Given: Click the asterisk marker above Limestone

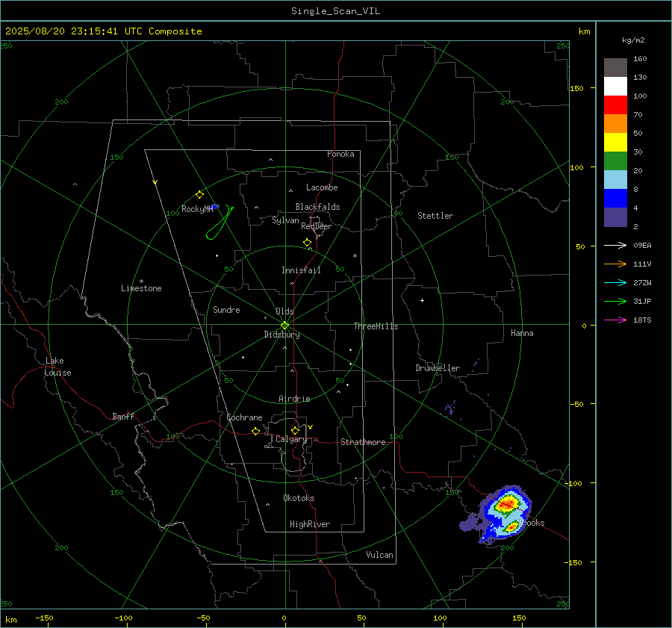Looking at the screenshot, I should pos(141,282).
